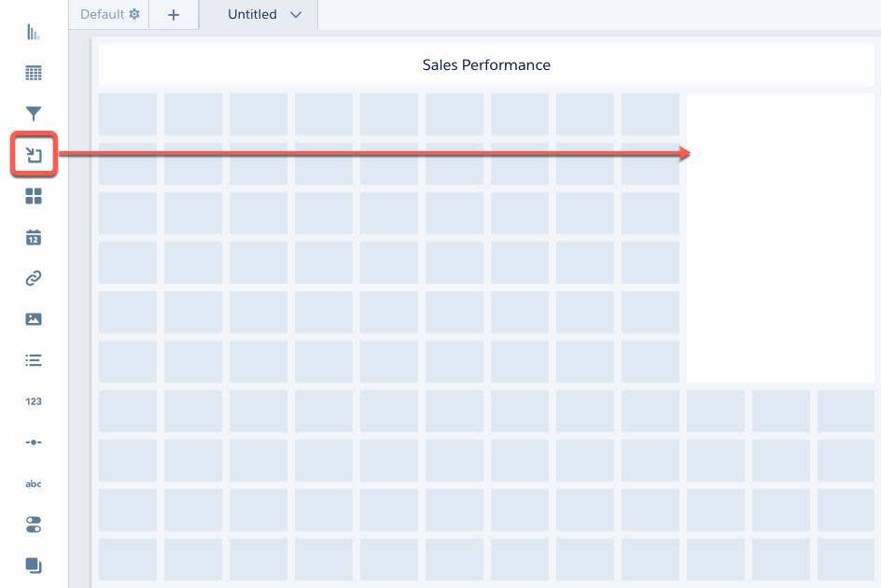The height and width of the screenshot is (588, 881).
Task: Click the Toggle widget icon
Action: tap(34, 525)
